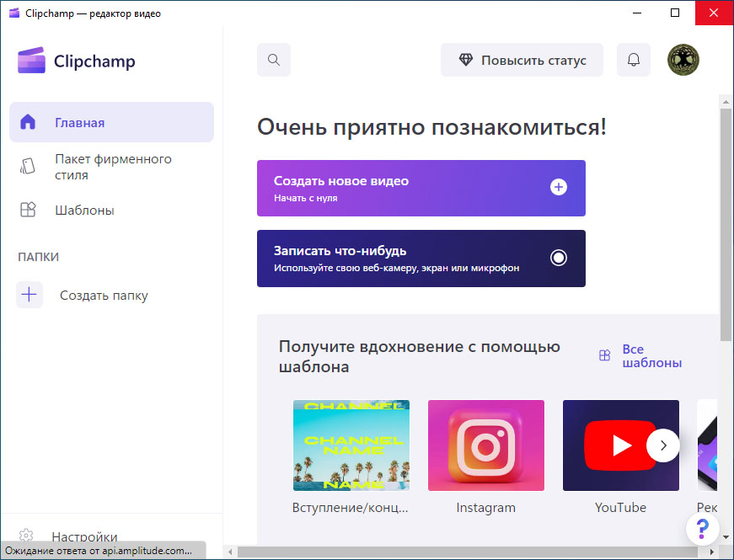The width and height of the screenshot is (734, 560).
Task: Click Повысить статус button
Action: pyautogui.click(x=522, y=60)
